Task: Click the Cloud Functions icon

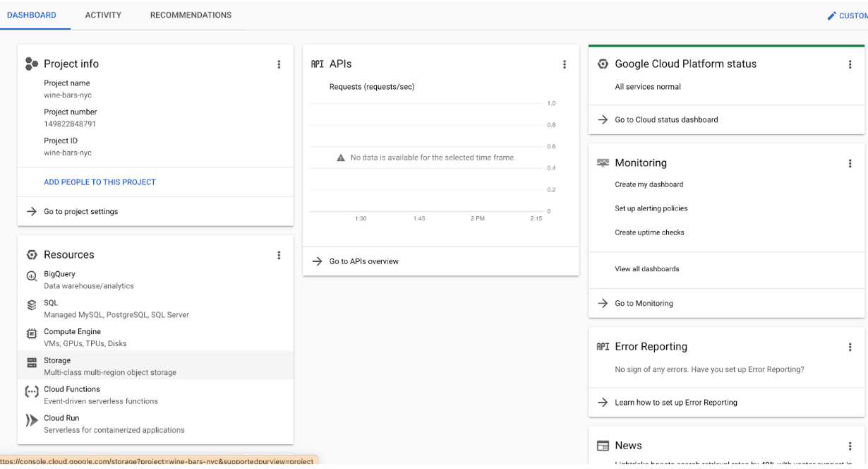Action: point(32,392)
